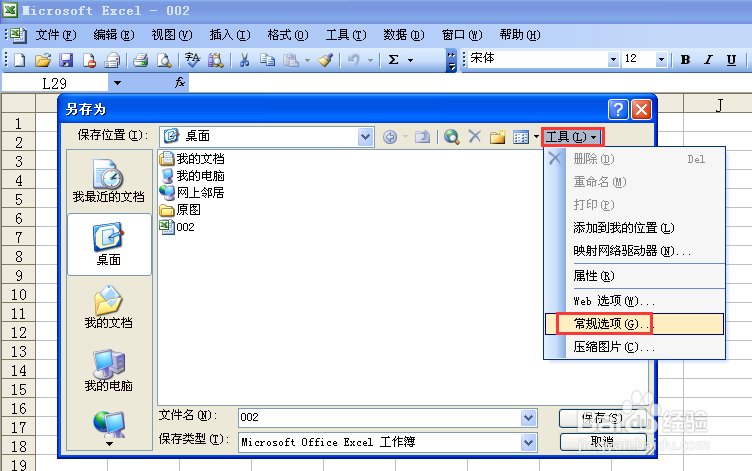Click the Copy icon in toolbar
This screenshot has height=471, width=752.
[267, 60]
